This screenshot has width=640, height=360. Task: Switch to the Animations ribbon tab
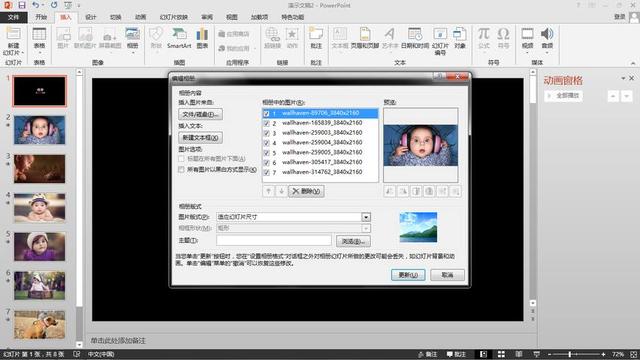pyautogui.click(x=140, y=17)
